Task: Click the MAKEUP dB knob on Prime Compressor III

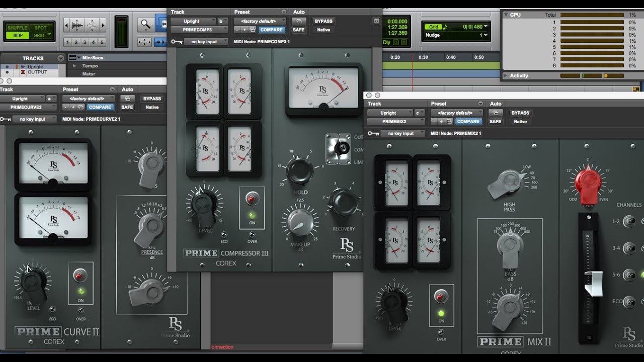Action: point(300,222)
